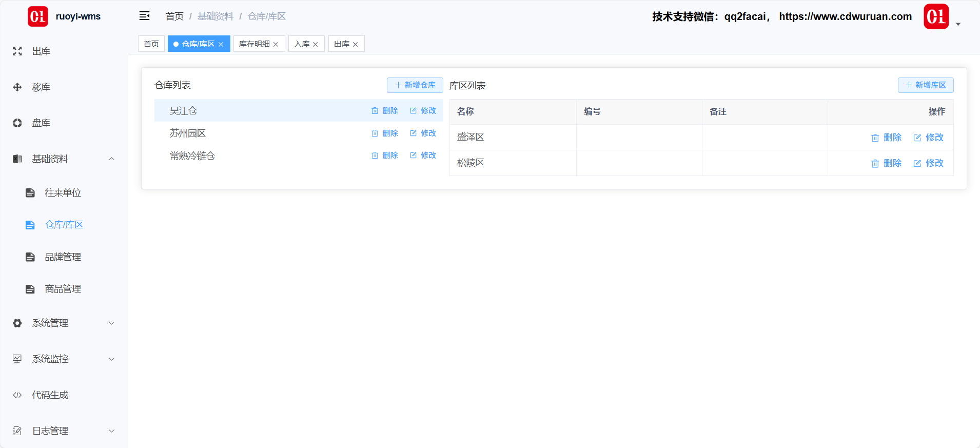Expand the 系统监控 menu chevron
The image size is (980, 448).
coord(111,359)
